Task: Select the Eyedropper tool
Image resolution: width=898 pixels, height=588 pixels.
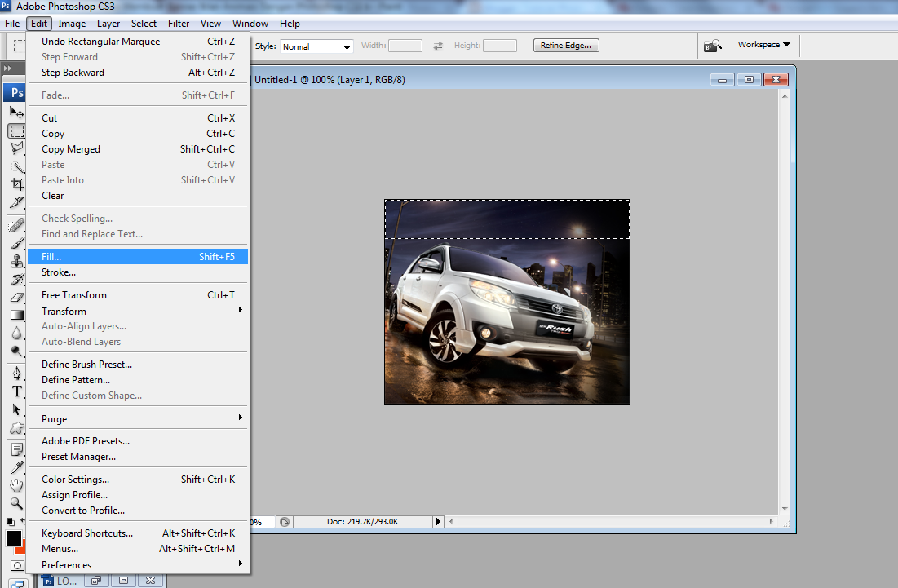Action: [x=16, y=468]
